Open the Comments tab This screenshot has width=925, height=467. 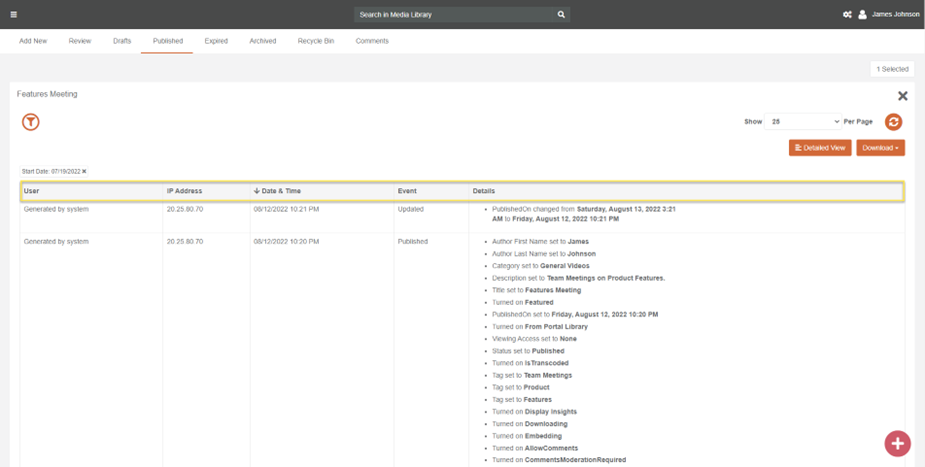coord(372,41)
